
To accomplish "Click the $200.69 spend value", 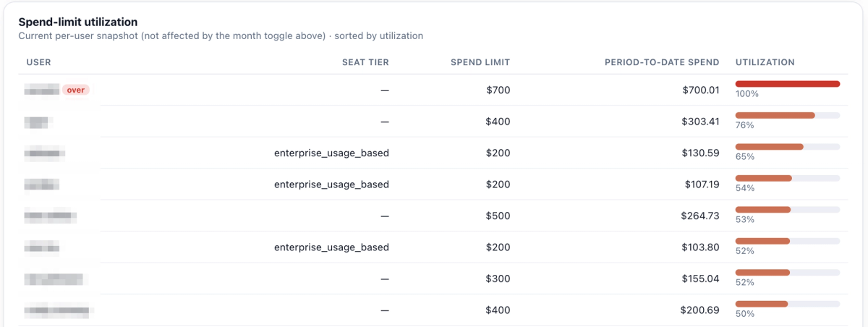I will pyautogui.click(x=700, y=310).
